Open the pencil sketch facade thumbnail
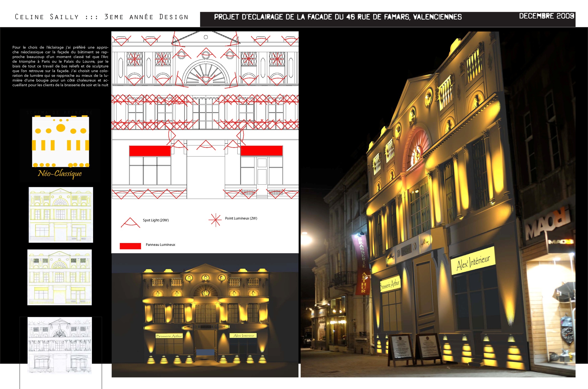The height and width of the screenshot is (389, 588). pos(60,345)
